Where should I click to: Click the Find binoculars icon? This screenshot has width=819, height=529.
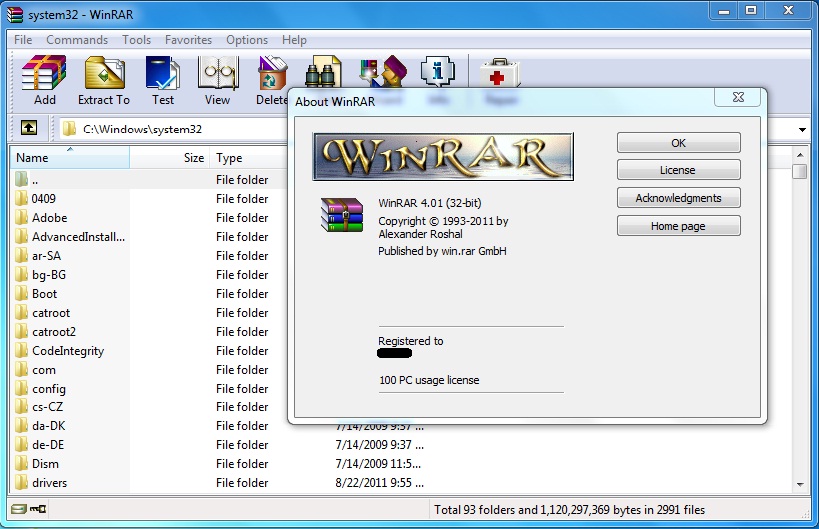pos(324,71)
